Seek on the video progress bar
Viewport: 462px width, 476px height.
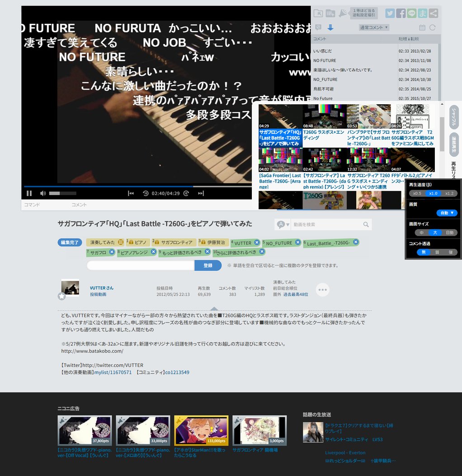pos(137,186)
